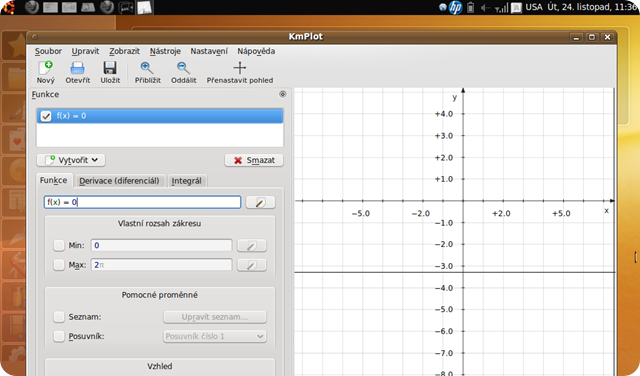Select the f(x) = 0 row in list
Viewport: 640px width, 376px height.
[160, 116]
